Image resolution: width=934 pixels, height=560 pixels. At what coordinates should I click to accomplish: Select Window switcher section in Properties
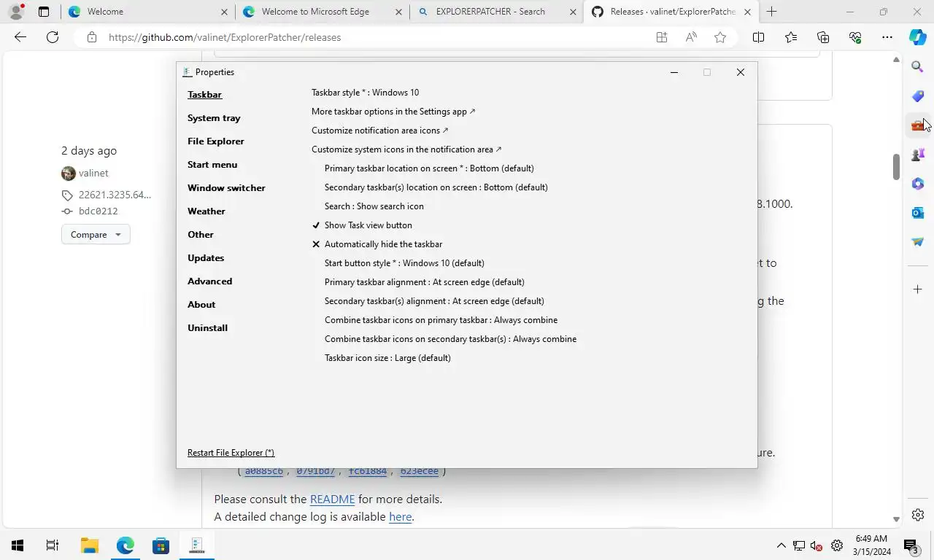226,188
